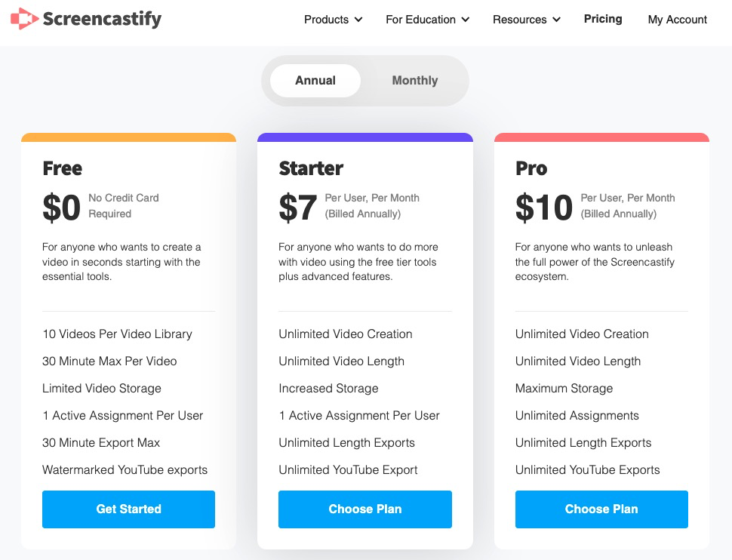Click the Free plan heading
The height and width of the screenshot is (560, 732).
63,168
